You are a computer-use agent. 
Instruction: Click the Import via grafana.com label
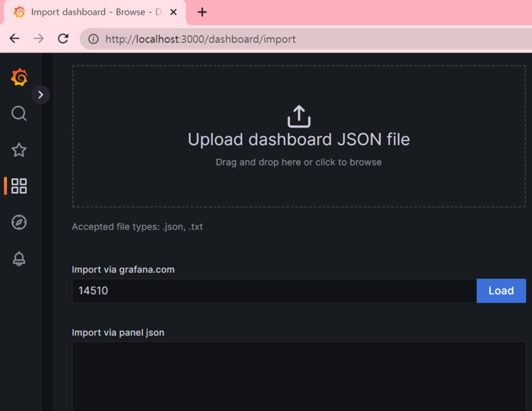[x=123, y=270]
